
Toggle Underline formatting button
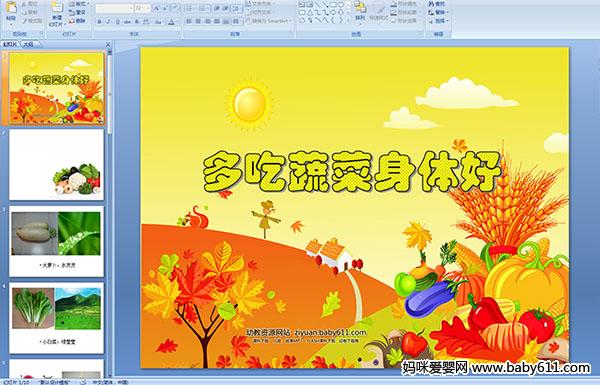tap(117, 22)
